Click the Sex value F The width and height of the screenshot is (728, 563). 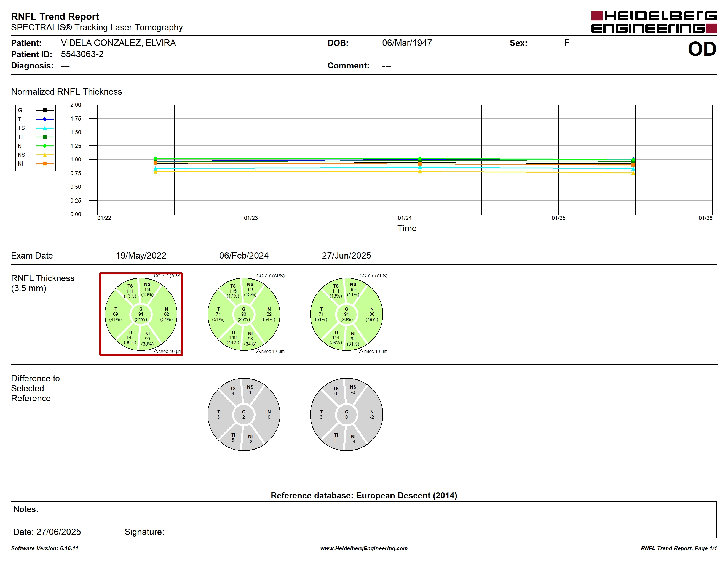click(x=567, y=43)
